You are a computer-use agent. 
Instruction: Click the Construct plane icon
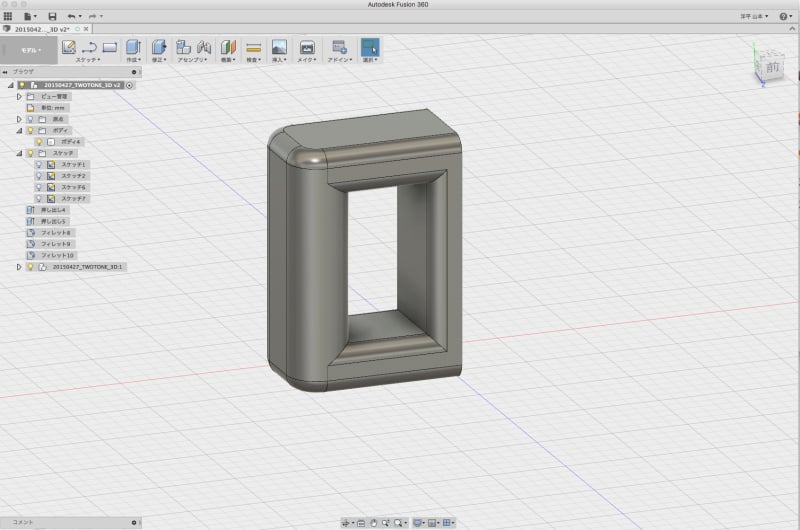[x=228, y=47]
